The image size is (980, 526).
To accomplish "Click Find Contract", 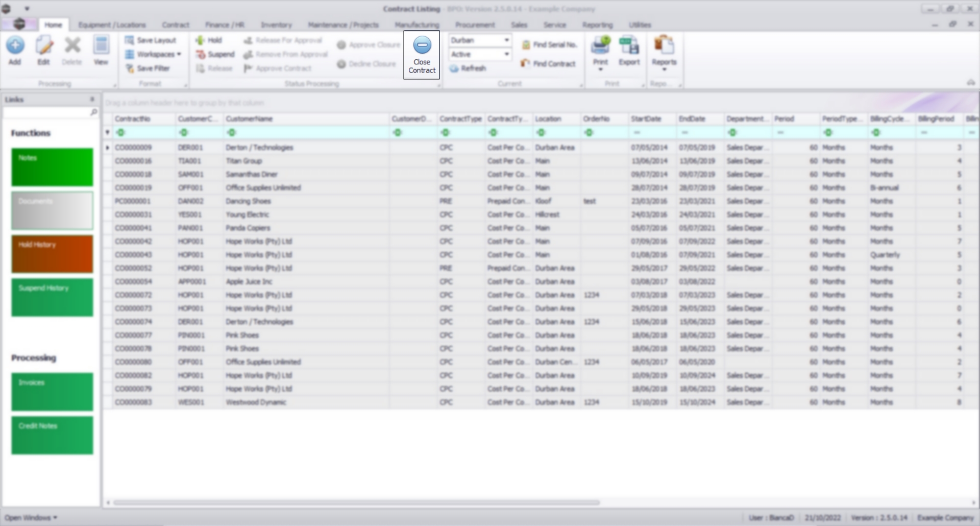I will pyautogui.click(x=548, y=64).
